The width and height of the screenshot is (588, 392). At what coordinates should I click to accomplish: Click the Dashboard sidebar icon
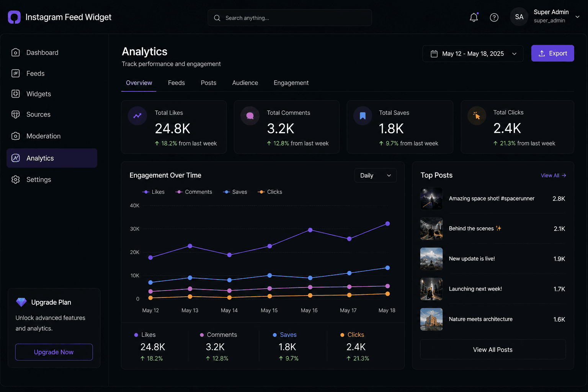(16, 52)
